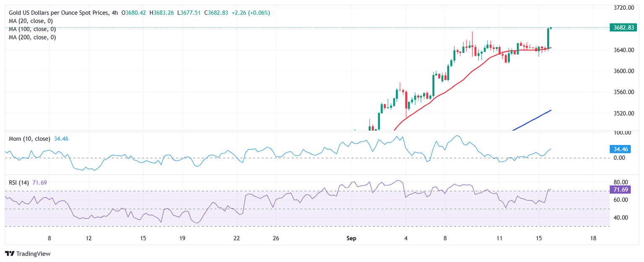Click the TradingView logo icon
This screenshot has height=262, width=644.
[x=9, y=254]
